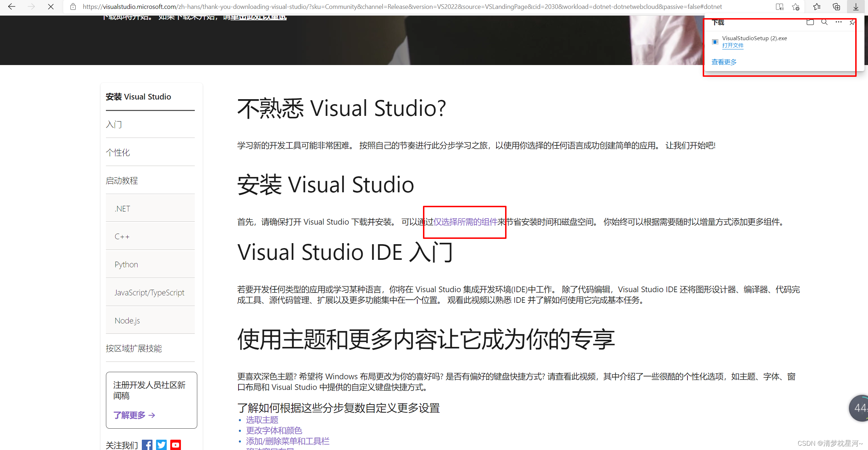The image size is (868, 450).
Task: Click the 打开文件 link
Action: point(733,45)
